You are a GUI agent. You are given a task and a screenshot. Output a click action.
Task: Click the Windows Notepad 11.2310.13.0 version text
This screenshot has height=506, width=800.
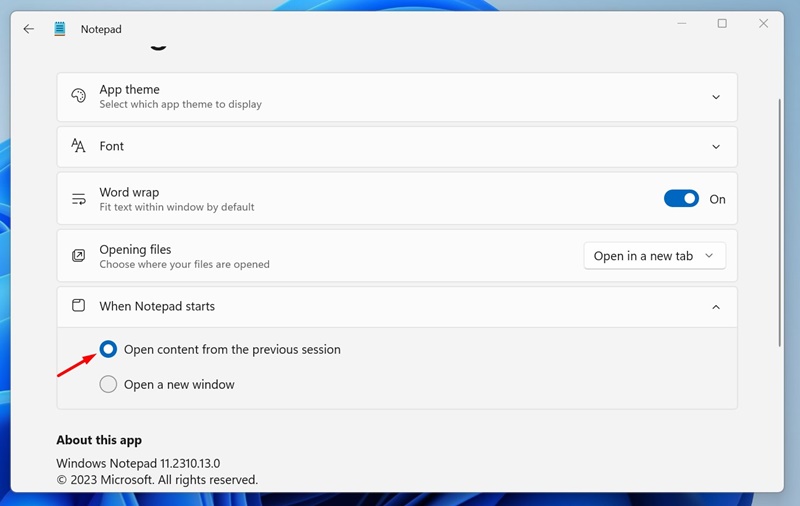tap(138, 463)
